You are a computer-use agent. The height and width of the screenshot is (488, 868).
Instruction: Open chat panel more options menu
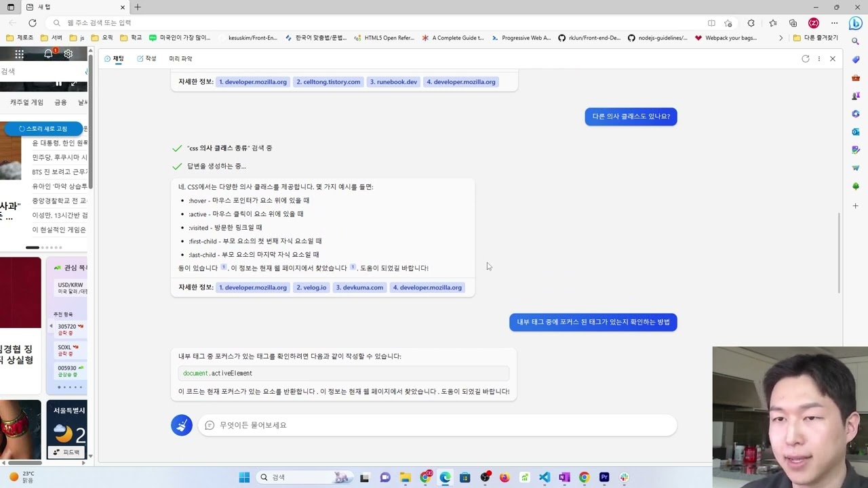[819, 59]
